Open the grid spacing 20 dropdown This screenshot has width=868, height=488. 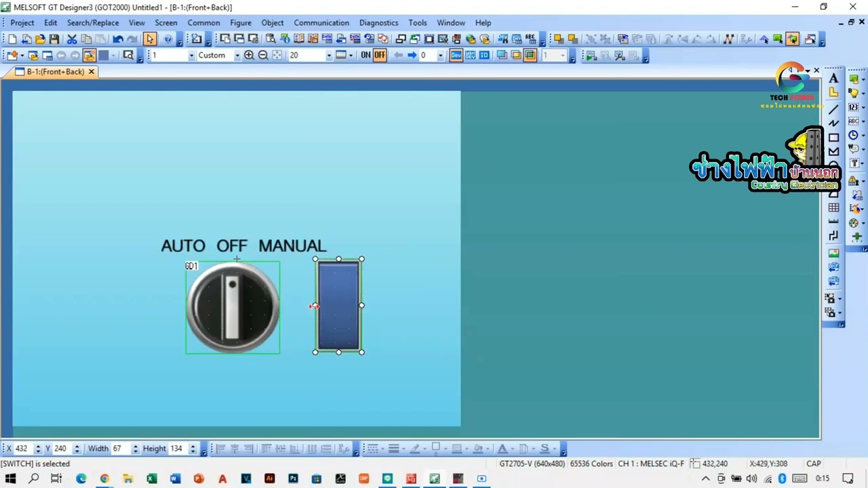pos(329,56)
